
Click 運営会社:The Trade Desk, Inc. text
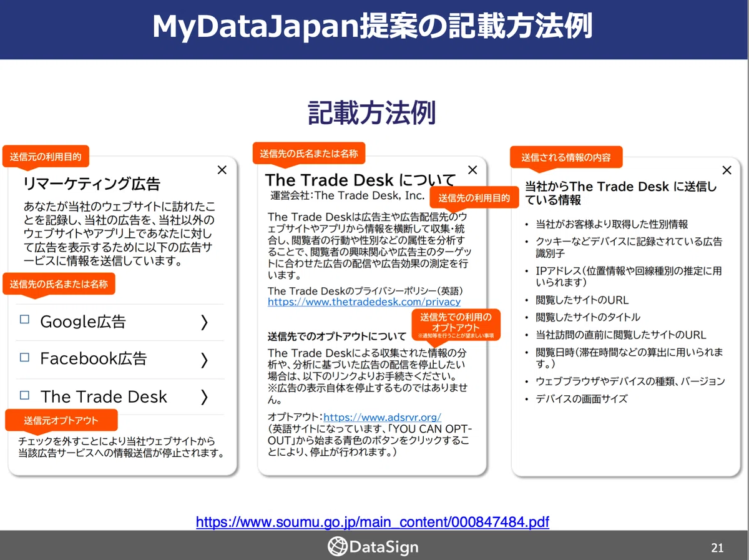(348, 195)
